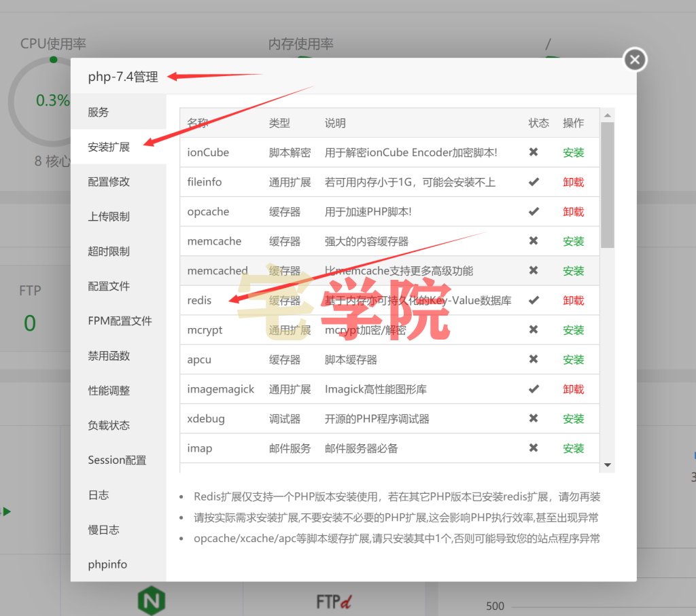Install the mcrypt extension

573,330
